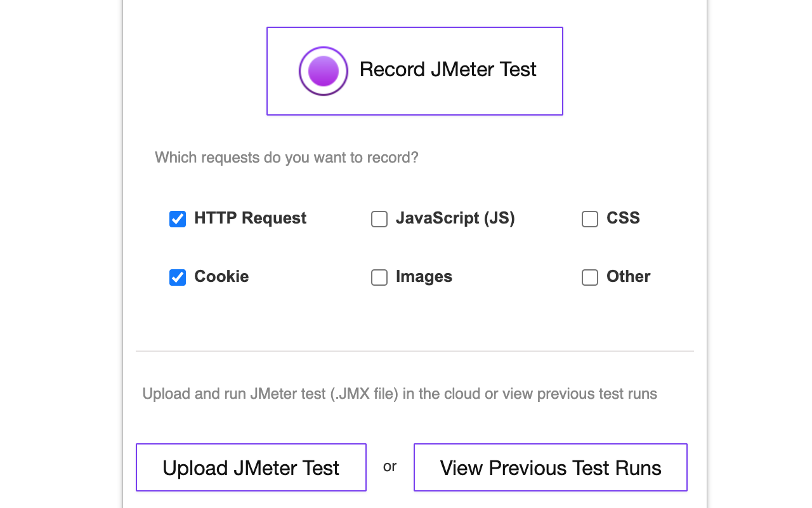Click the CSS label text
Screen dimensions: 812x508
click(624, 218)
